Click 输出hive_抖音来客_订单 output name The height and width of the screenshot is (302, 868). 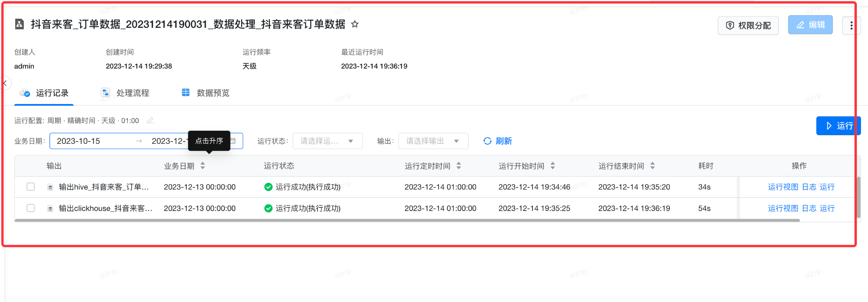point(104,187)
